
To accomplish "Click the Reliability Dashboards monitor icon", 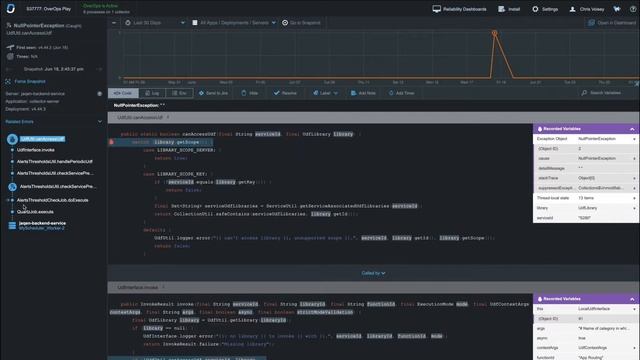I will [436, 9].
